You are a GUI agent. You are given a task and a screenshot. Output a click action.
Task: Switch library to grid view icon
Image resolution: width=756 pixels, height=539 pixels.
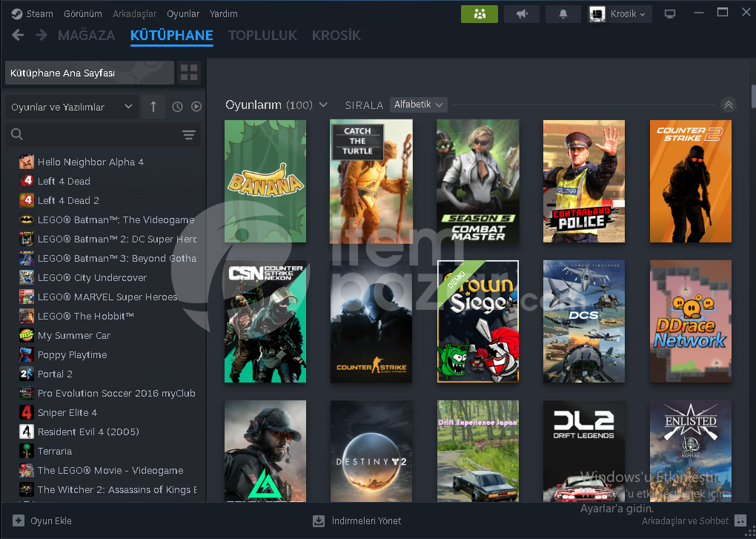point(189,73)
